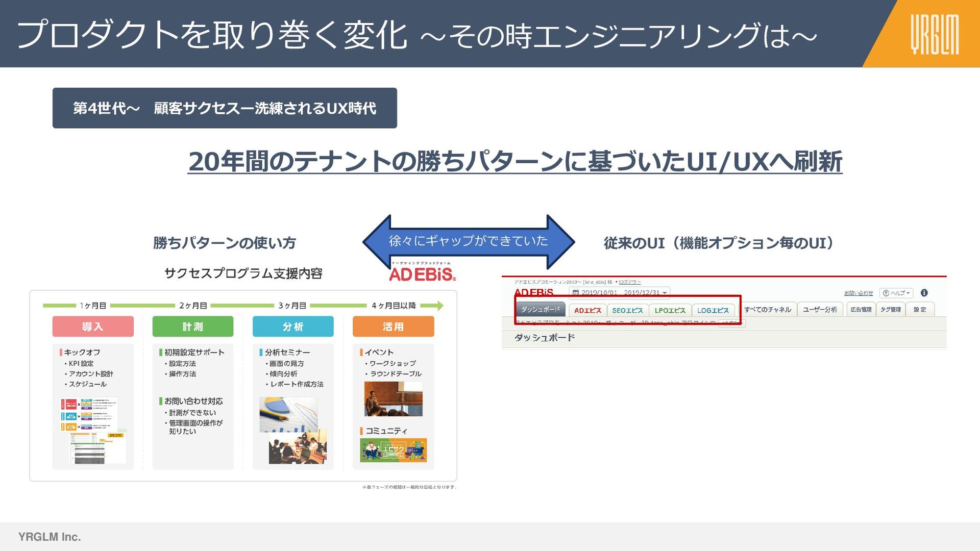This screenshot has height=551, width=980.
Task: Select the ダッシュボード tab
Action: (541, 310)
